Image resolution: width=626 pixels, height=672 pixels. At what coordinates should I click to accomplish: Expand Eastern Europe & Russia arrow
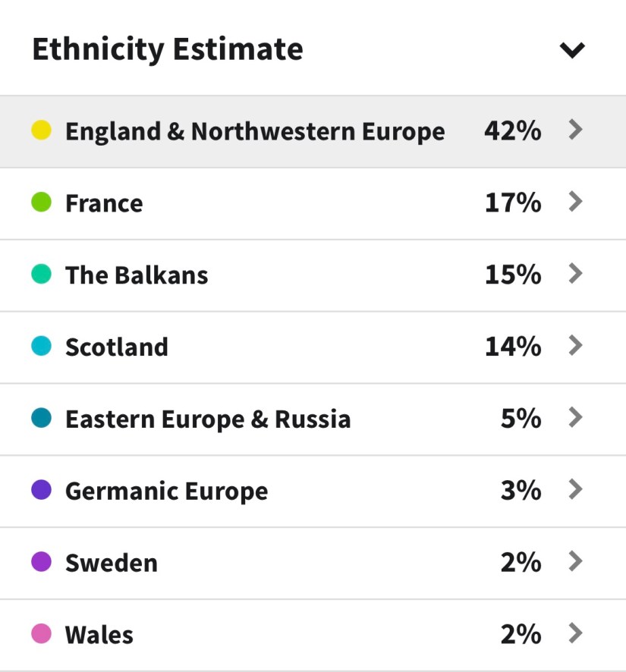click(x=576, y=418)
